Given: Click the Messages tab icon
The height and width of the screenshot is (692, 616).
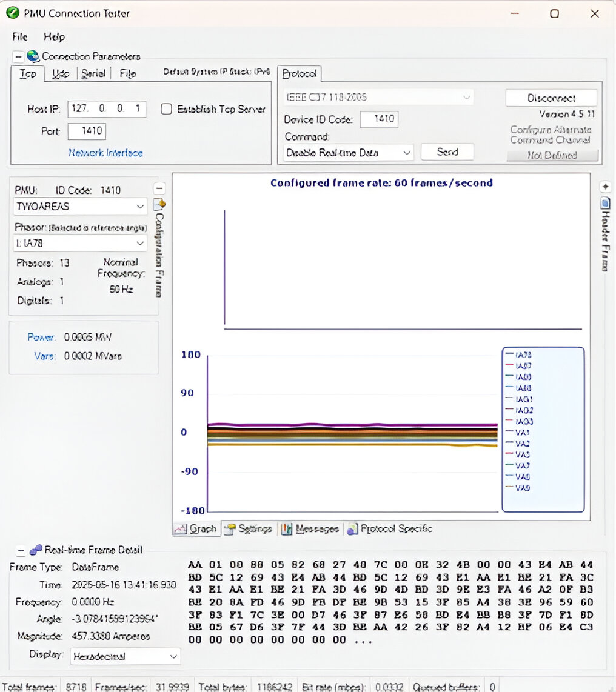Looking at the screenshot, I should (287, 529).
